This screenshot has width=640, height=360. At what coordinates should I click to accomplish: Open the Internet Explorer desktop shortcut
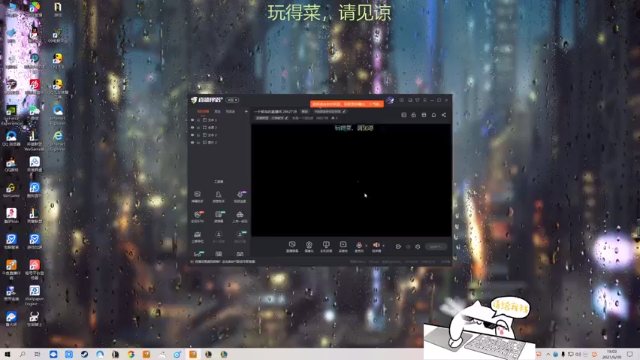pyautogui.click(x=58, y=140)
